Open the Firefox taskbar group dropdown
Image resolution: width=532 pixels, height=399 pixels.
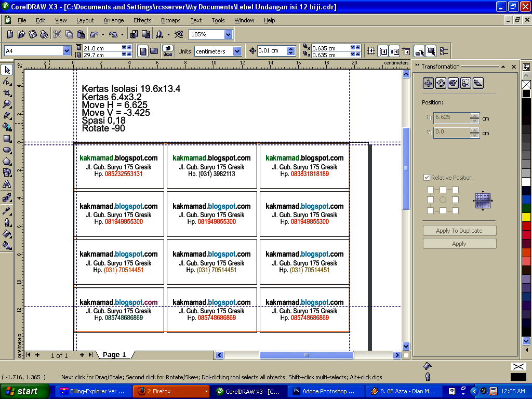click(x=206, y=391)
